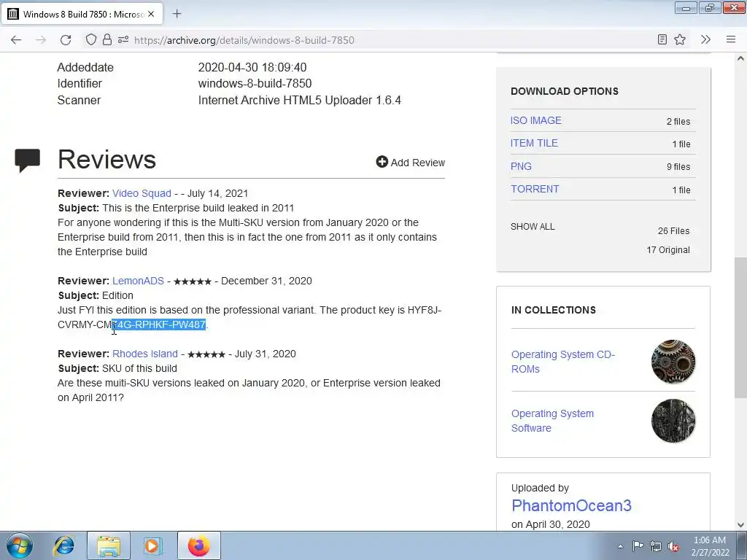Toggle reader view icon
Viewport: 747px width, 560px height.
(662, 40)
